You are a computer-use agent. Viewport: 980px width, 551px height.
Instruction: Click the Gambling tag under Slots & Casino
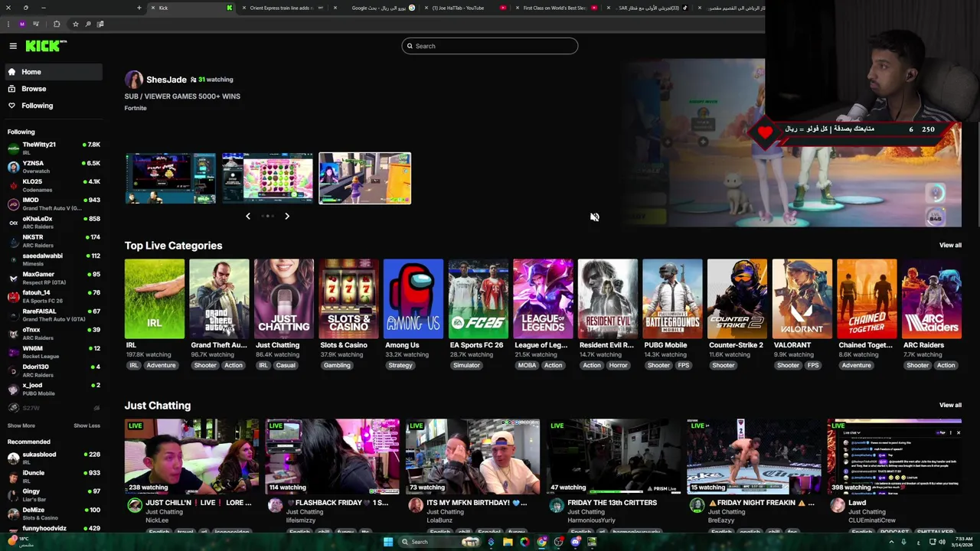[x=337, y=366]
